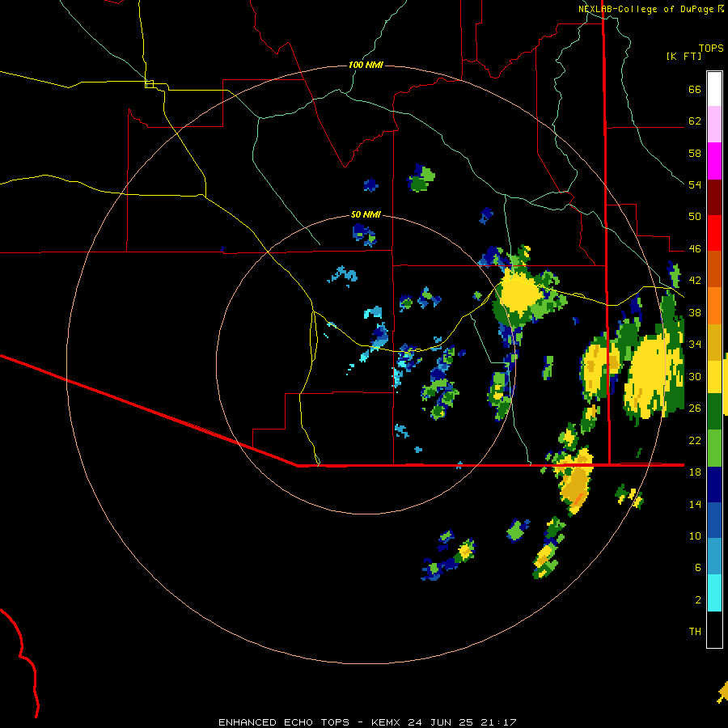This screenshot has width=728, height=728.
Task: Click the navy blue legend swatch
Action: pos(714,485)
